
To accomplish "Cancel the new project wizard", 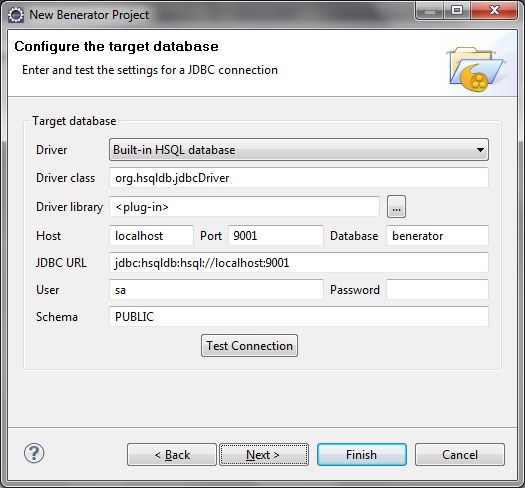I will pyautogui.click(x=460, y=455).
